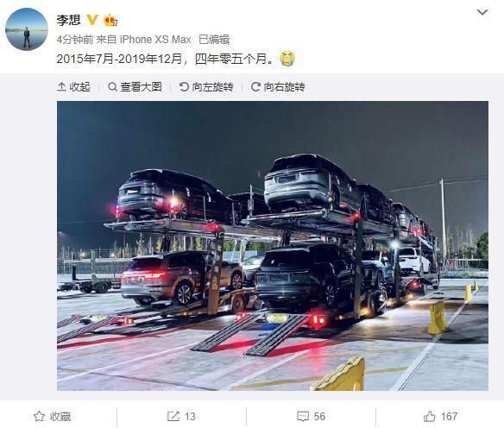
Task: Click the 李想 profile avatar
Action: click(27, 29)
